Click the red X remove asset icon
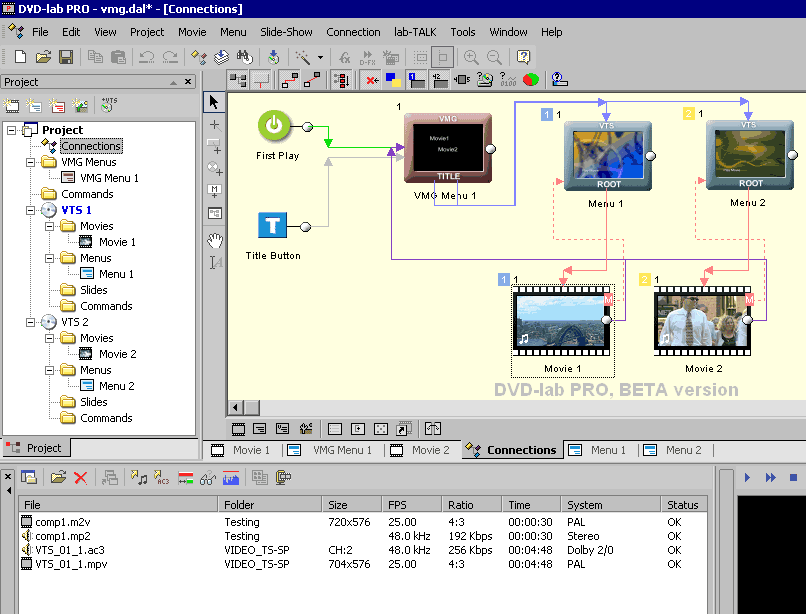The width and height of the screenshot is (806, 614). tap(80, 478)
